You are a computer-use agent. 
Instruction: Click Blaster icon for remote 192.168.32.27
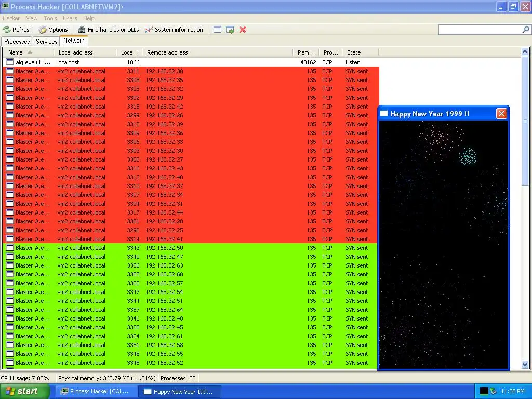[x=10, y=159]
